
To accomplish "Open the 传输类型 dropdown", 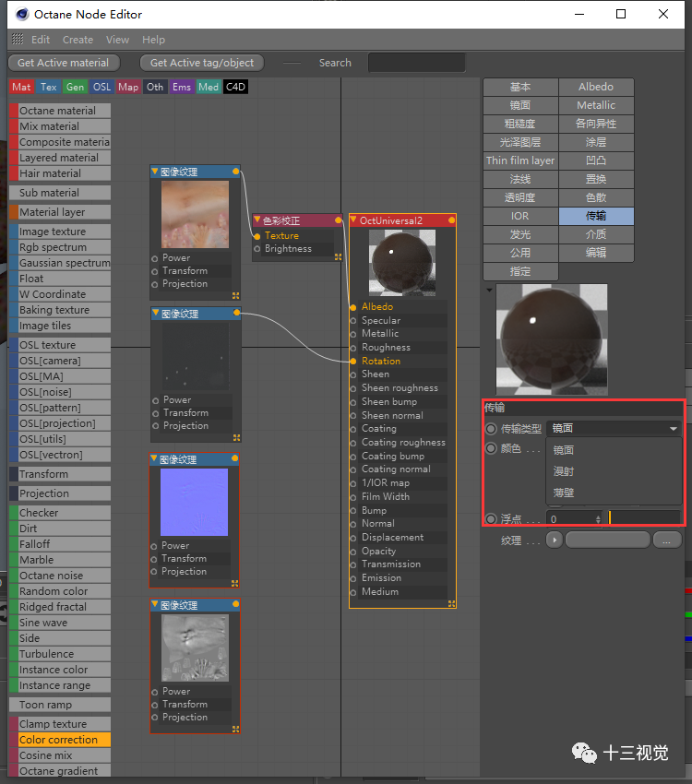I will click(x=614, y=429).
